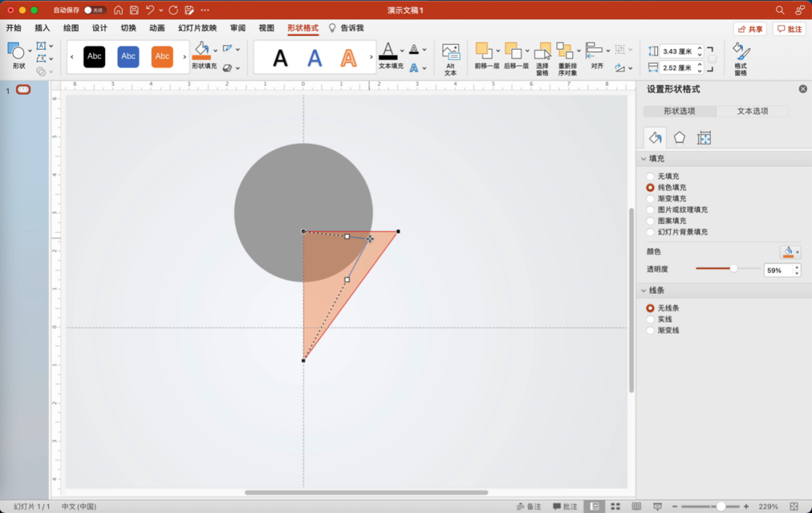Open the 幻灯片放映 ribbon tab
This screenshot has height=513, width=812.
[197, 28]
